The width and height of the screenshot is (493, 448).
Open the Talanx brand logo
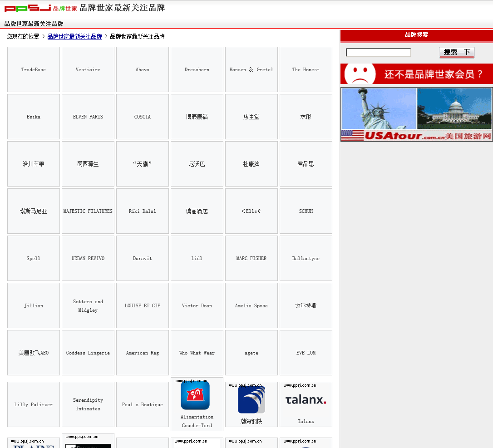tap(306, 400)
